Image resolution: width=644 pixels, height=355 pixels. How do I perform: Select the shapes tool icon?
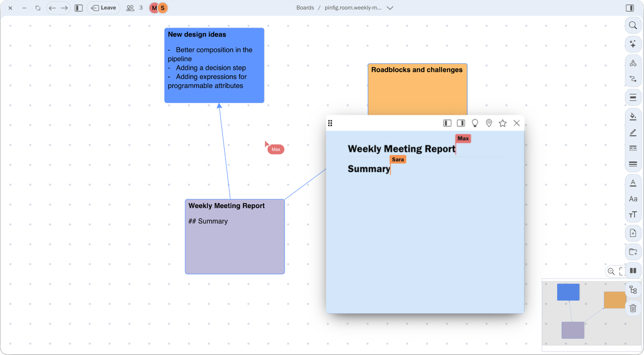[x=633, y=63]
